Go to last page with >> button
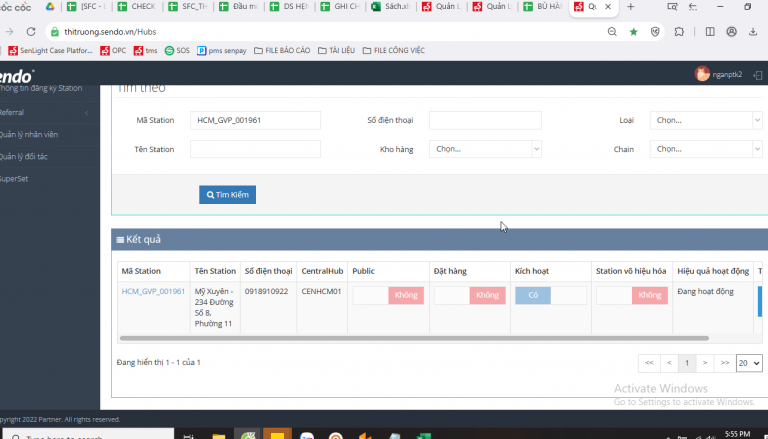Viewport: 768px width, 439px height. point(724,363)
